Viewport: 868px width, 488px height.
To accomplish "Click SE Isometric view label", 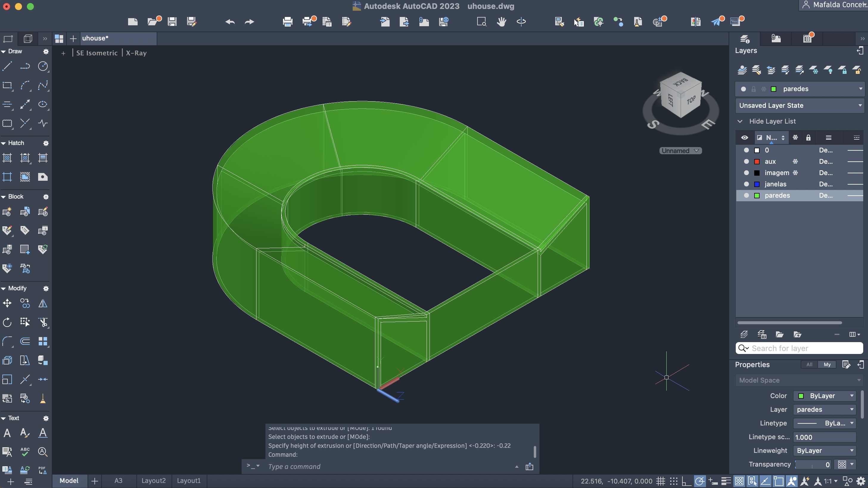I will (x=97, y=53).
